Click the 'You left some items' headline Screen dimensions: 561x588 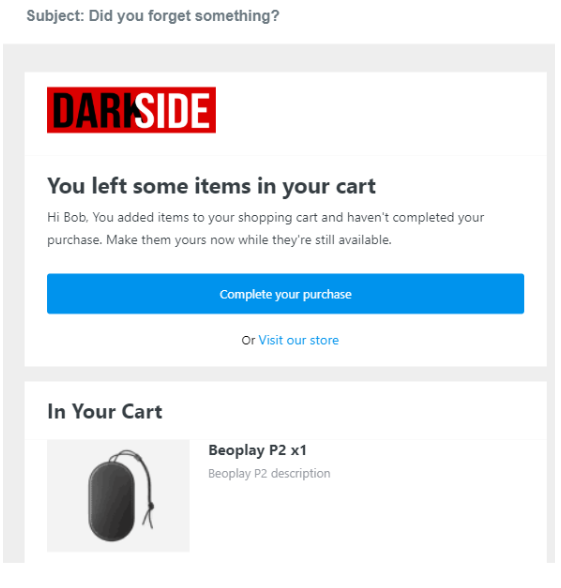point(211,186)
